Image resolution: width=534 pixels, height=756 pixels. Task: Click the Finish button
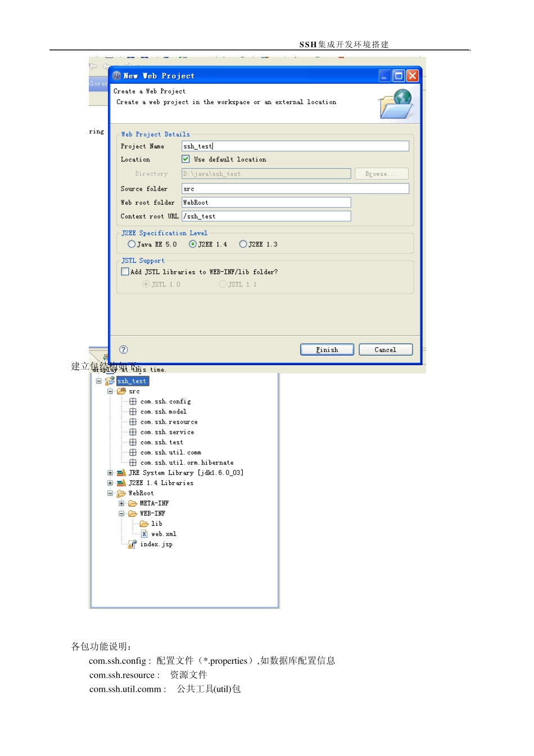[x=327, y=350]
